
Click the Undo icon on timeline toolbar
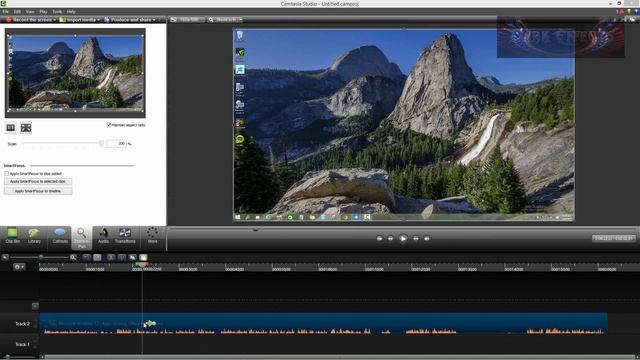87,257
